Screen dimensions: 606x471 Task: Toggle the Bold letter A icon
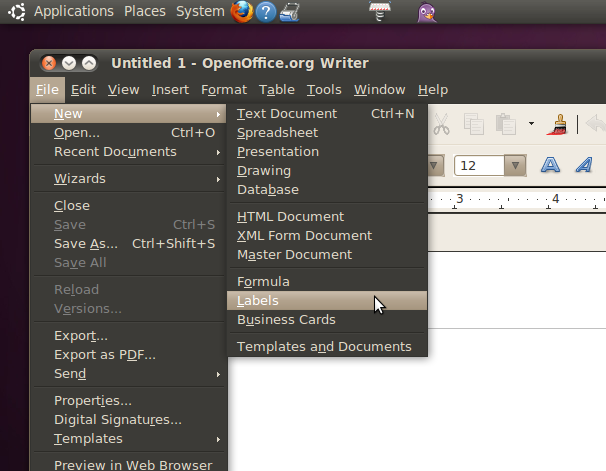tap(550, 165)
